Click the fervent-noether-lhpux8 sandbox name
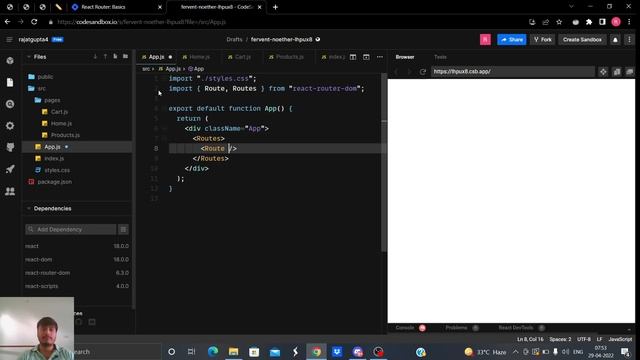 pos(282,40)
